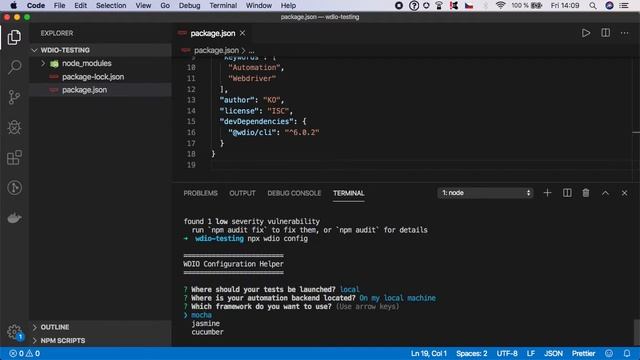Viewport: 640px width, 360px height.
Task: Switch to the PROBLEMS panel tab
Action: click(x=200, y=193)
